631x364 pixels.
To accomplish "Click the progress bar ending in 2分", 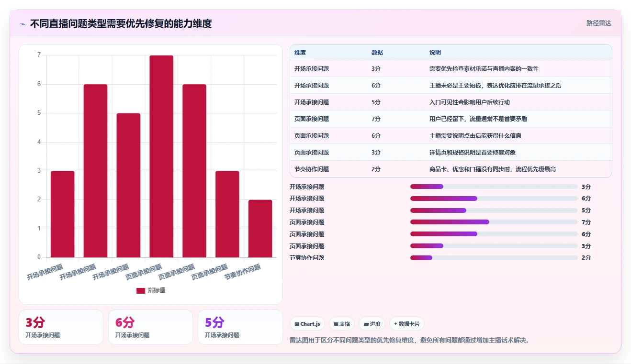I will 494,258.
